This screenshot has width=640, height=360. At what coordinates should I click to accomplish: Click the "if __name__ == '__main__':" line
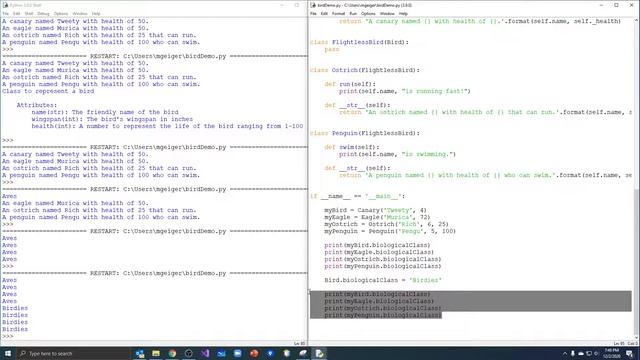(357, 196)
